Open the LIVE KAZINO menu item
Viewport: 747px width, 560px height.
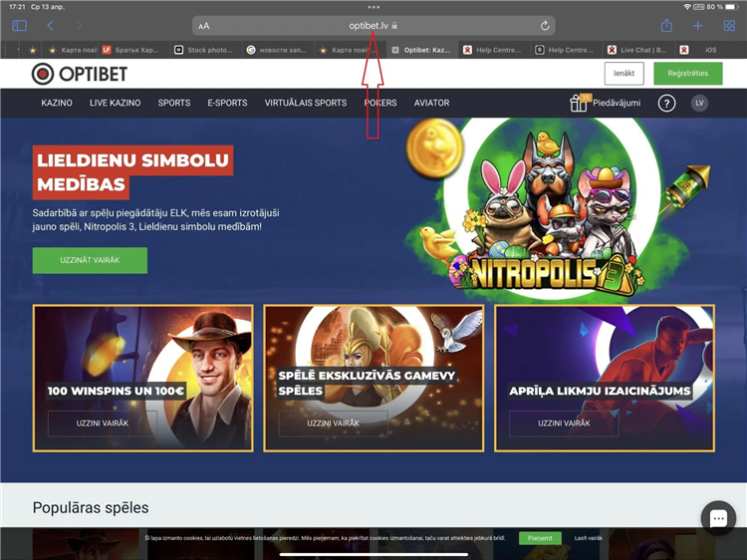116,103
